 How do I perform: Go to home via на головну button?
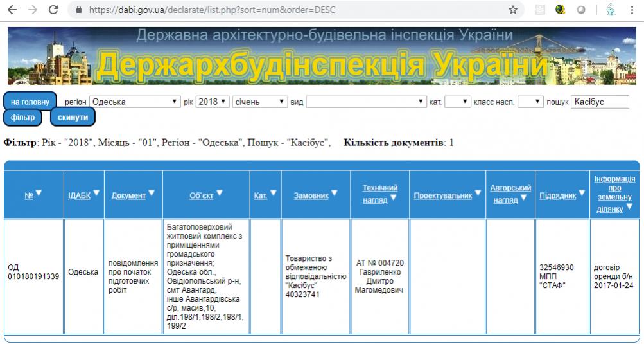[30, 102]
